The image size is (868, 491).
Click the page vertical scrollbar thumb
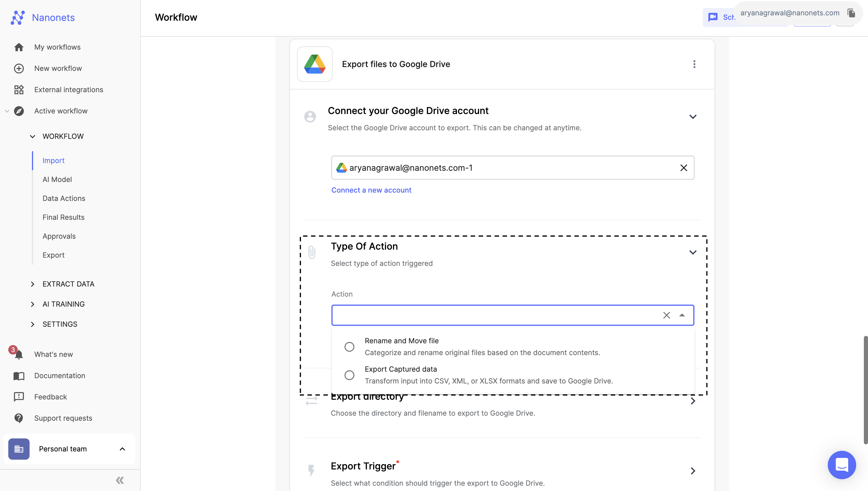click(x=866, y=390)
